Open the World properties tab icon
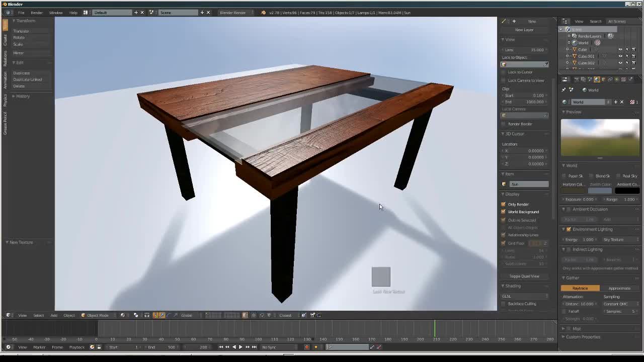644x362 pixels. [x=597, y=79]
